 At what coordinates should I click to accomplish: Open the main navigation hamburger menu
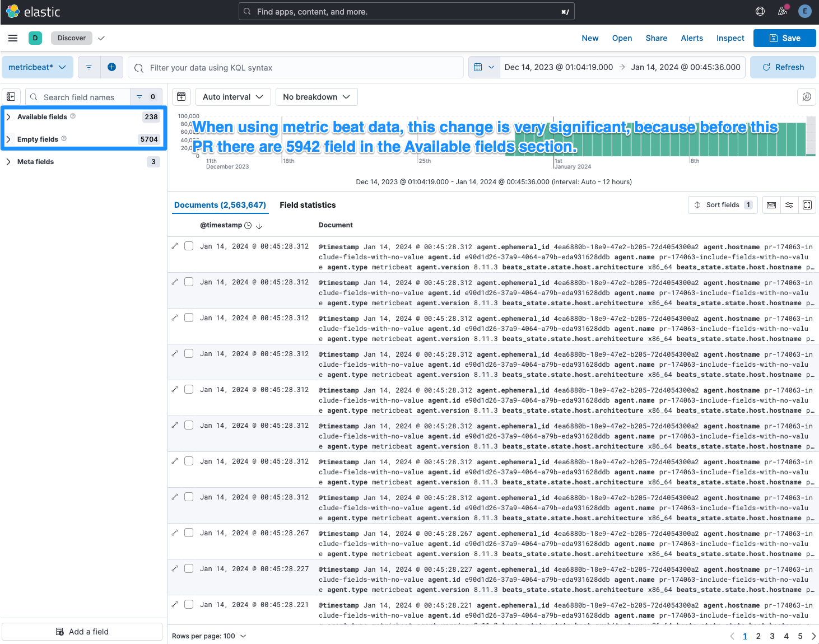pos(13,38)
